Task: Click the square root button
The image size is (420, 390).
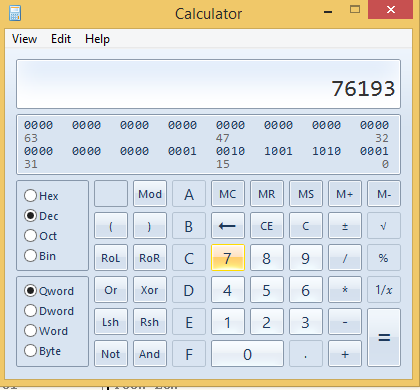Action: [384, 226]
